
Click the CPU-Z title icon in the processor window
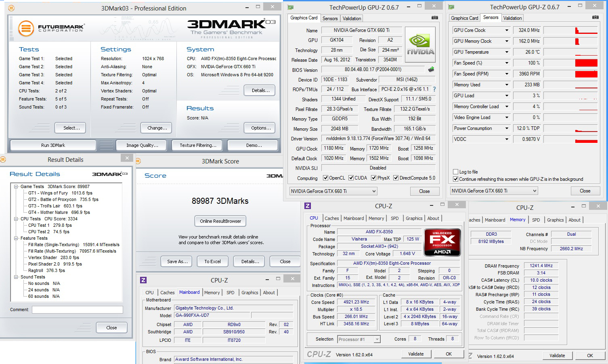click(x=308, y=206)
